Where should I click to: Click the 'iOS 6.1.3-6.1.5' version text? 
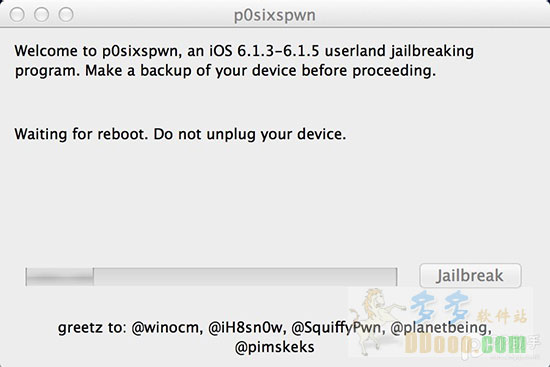264,51
